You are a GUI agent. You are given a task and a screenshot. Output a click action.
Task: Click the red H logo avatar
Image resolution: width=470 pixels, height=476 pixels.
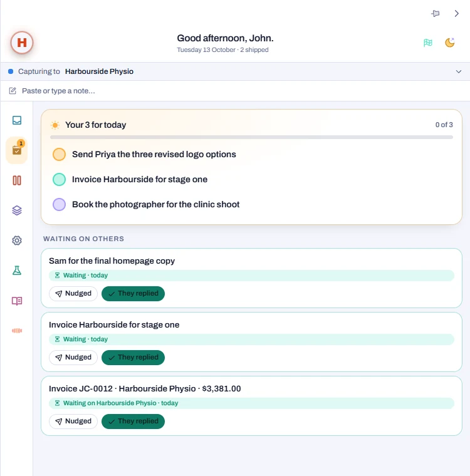point(22,43)
